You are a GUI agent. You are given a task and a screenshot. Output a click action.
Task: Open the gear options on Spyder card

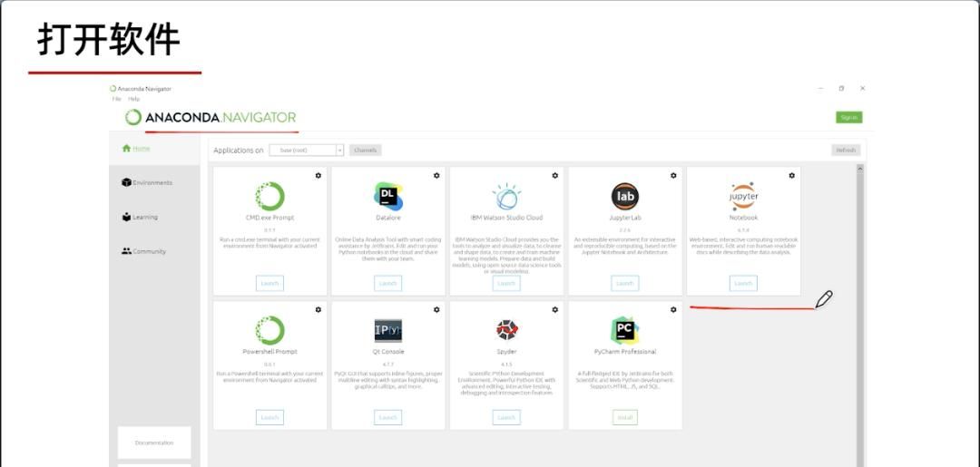(x=555, y=309)
